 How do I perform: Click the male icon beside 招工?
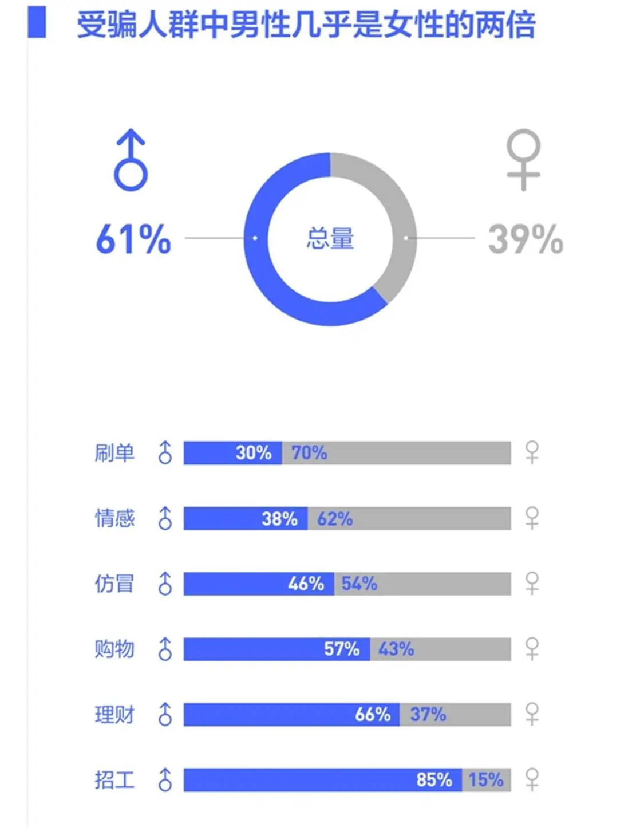165,779
